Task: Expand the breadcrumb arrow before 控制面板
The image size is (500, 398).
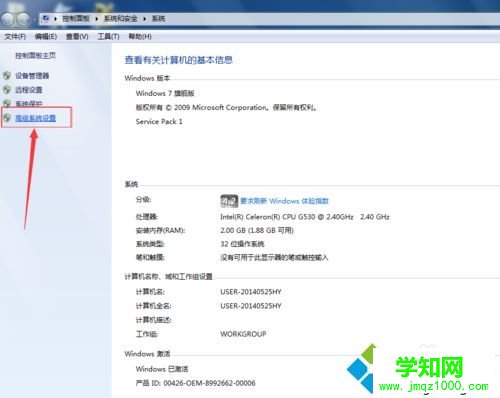Action: pyautogui.click(x=55, y=19)
